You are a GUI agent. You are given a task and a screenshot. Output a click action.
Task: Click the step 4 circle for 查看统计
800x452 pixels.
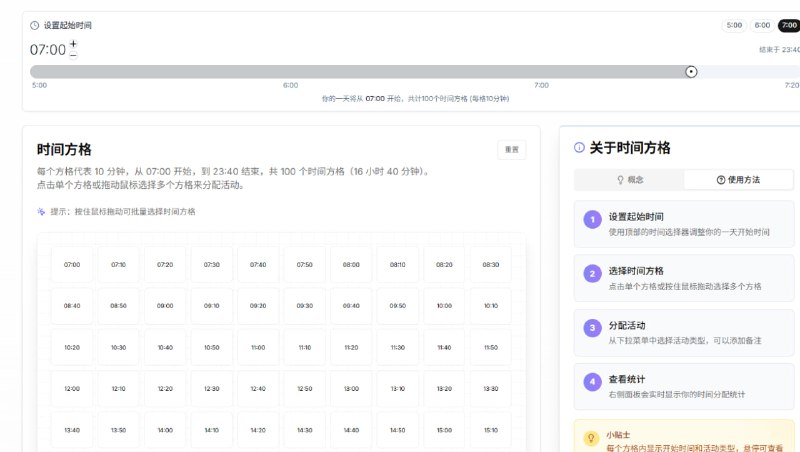592,382
